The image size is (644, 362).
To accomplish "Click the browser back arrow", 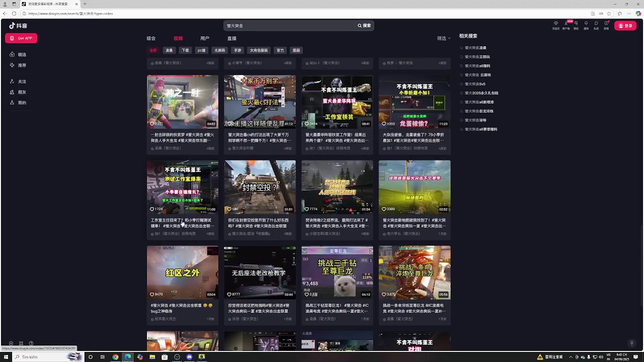I will pos(5,14).
